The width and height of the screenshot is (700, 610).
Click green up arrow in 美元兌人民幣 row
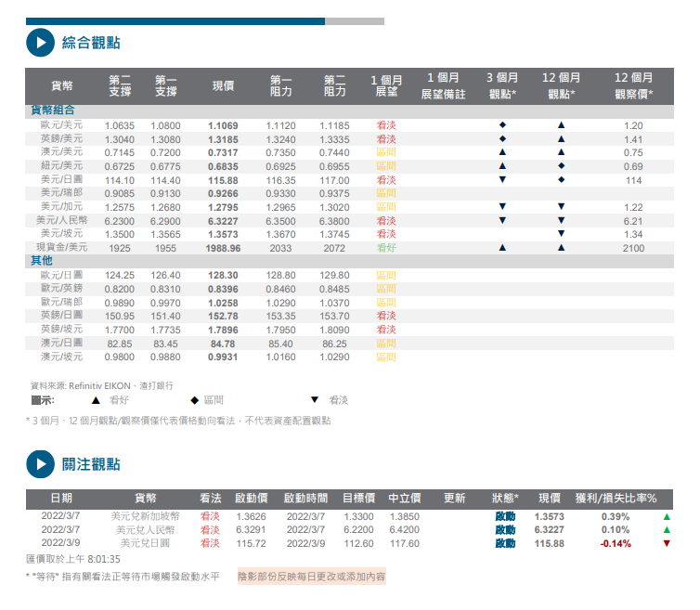(667, 529)
